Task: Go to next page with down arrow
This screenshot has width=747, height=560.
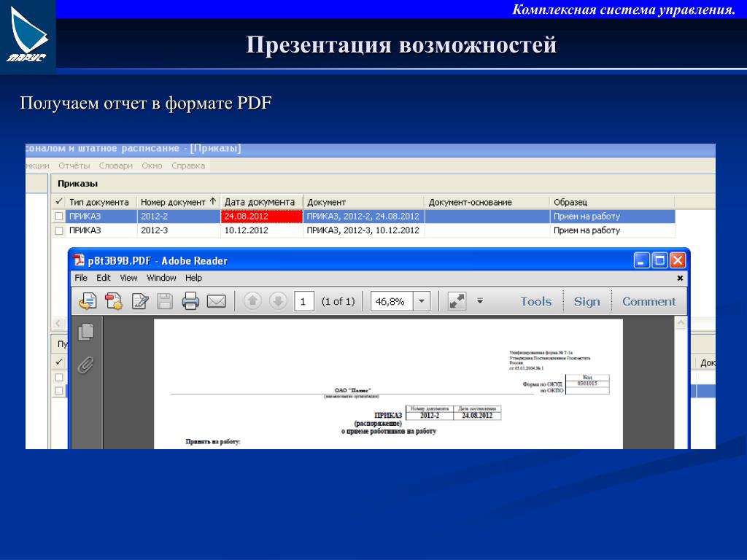Action: [x=278, y=301]
